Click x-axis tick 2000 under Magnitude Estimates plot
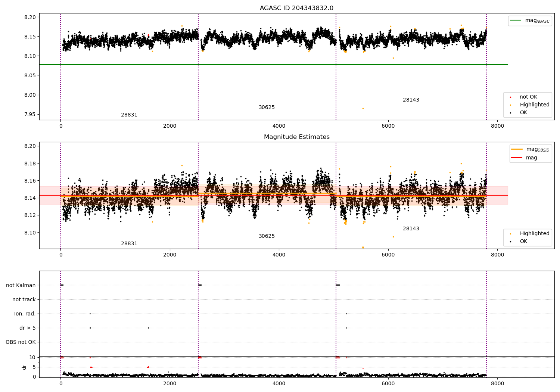This screenshot has height=392, width=560. coord(170,255)
